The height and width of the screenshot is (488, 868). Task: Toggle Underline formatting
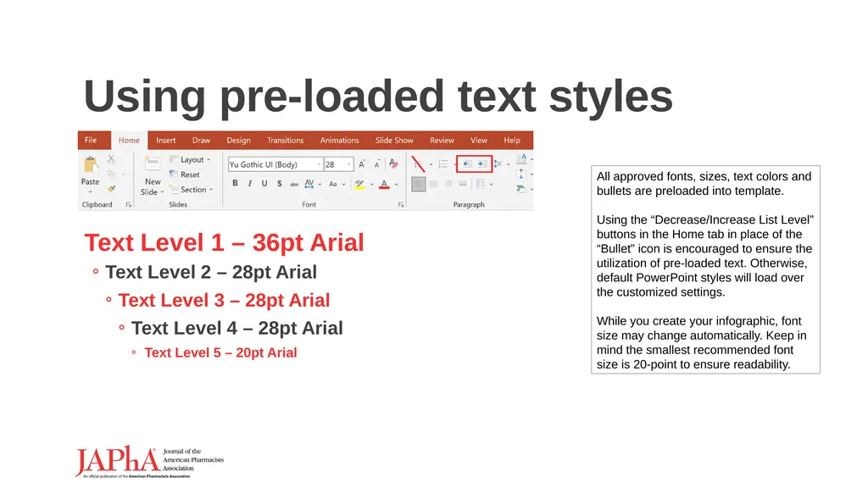(264, 184)
